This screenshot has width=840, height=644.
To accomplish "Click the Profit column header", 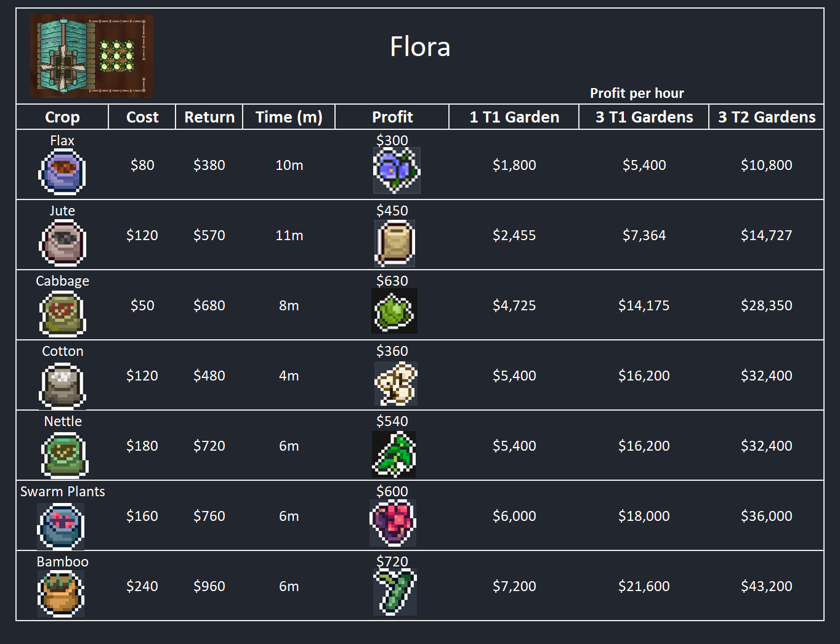I will [392, 117].
